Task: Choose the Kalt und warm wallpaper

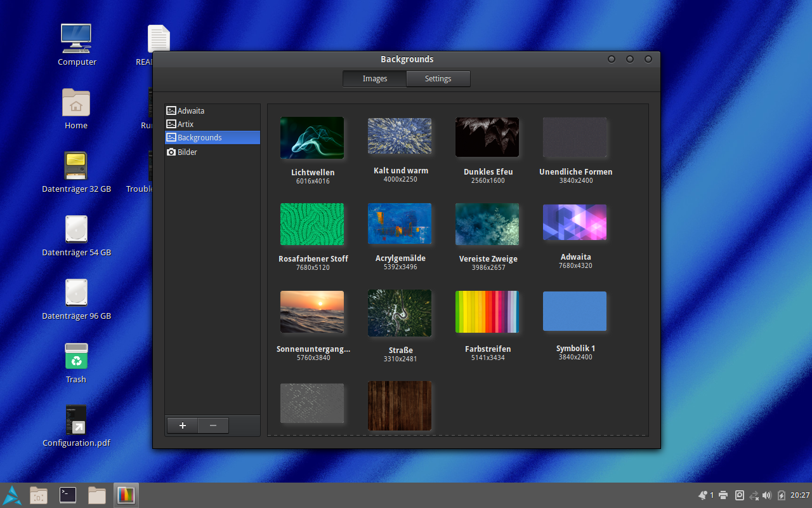Action: (x=400, y=136)
